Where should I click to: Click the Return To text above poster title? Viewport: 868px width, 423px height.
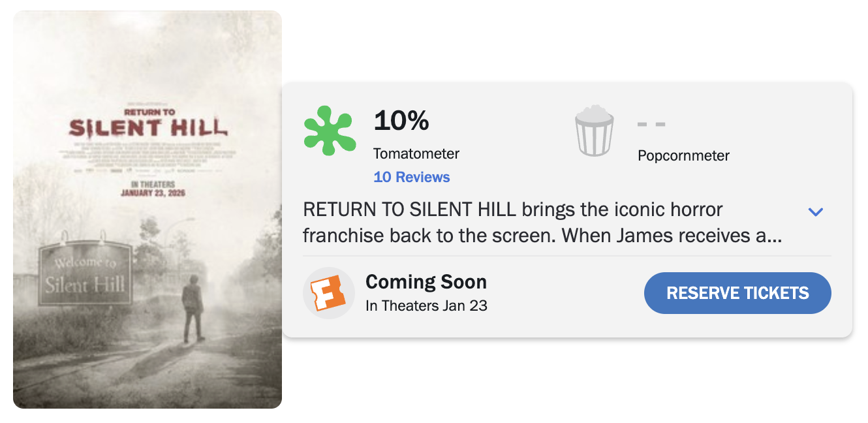tap(149, 112)
